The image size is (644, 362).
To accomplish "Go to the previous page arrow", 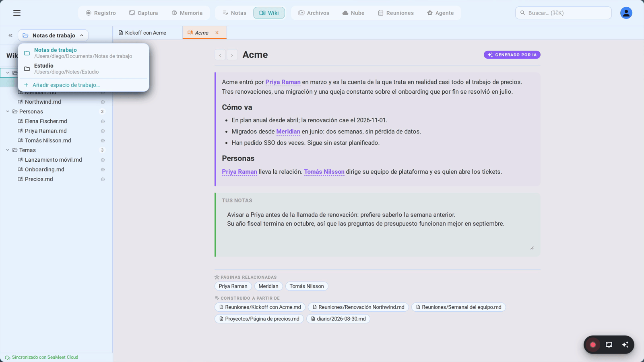I will pos(220,55).
